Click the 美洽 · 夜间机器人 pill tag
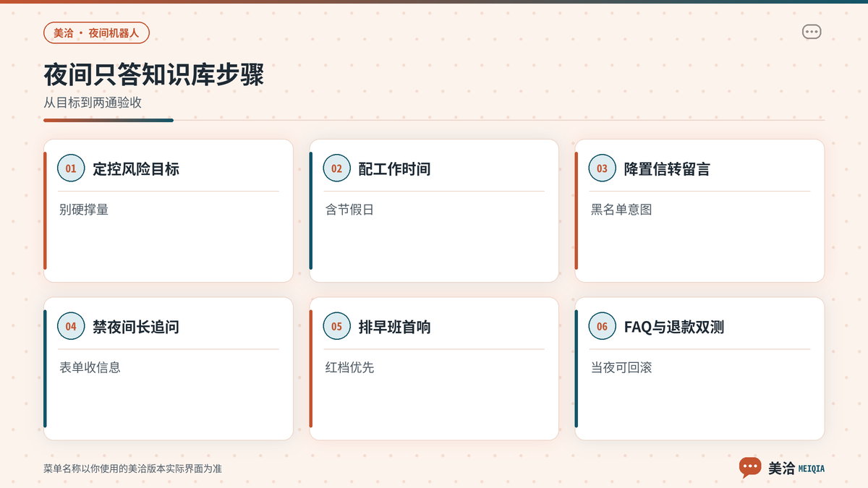 [96, 33]
